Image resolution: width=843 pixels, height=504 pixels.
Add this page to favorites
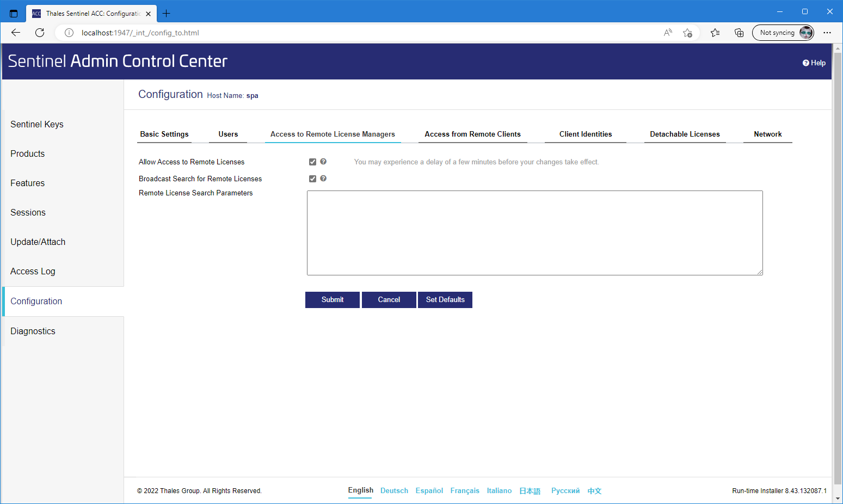[x=687, y=33]
